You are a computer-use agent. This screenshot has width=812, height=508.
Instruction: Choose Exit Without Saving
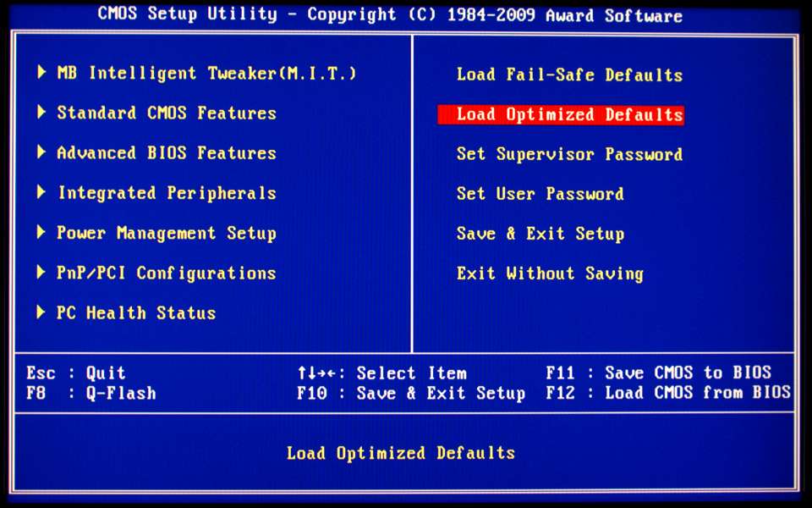click(x=550, y=273)
